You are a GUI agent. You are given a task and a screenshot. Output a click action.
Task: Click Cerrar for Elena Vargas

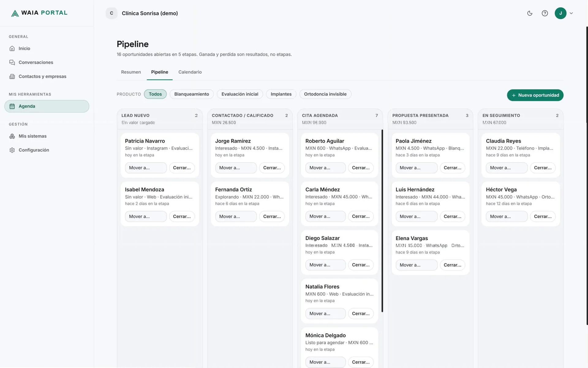[452, 265]
